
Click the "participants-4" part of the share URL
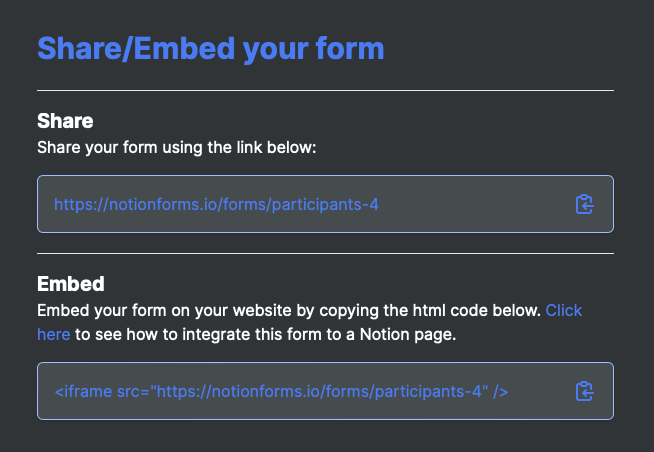point(325,204)
